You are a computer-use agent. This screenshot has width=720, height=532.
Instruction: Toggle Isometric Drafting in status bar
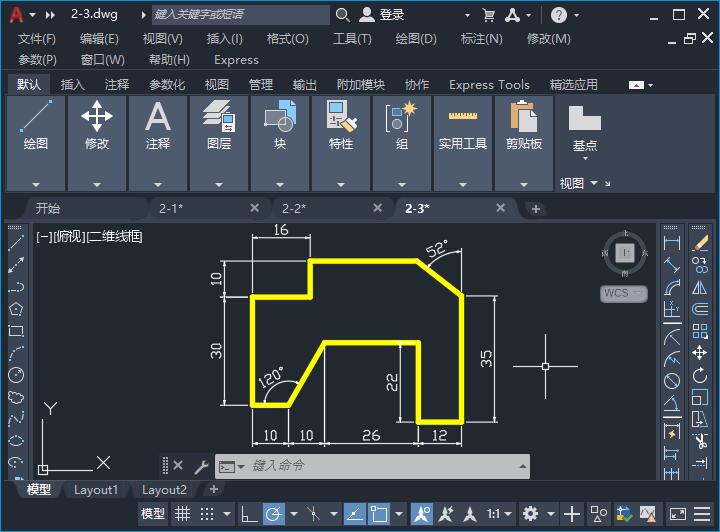point(313,514)
